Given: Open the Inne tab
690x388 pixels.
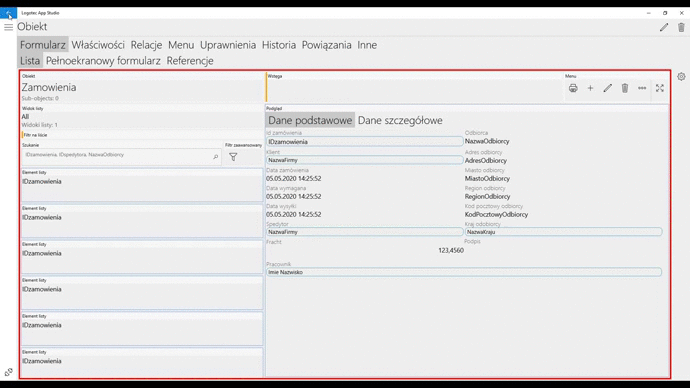Looking at the screenshot, I should (x=367, y=45).
